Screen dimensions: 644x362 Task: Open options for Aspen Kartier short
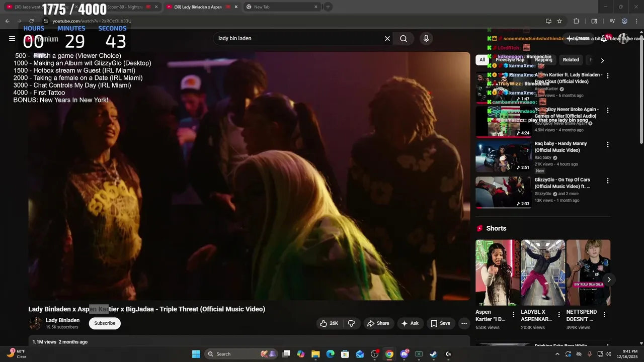click(513, 315)
